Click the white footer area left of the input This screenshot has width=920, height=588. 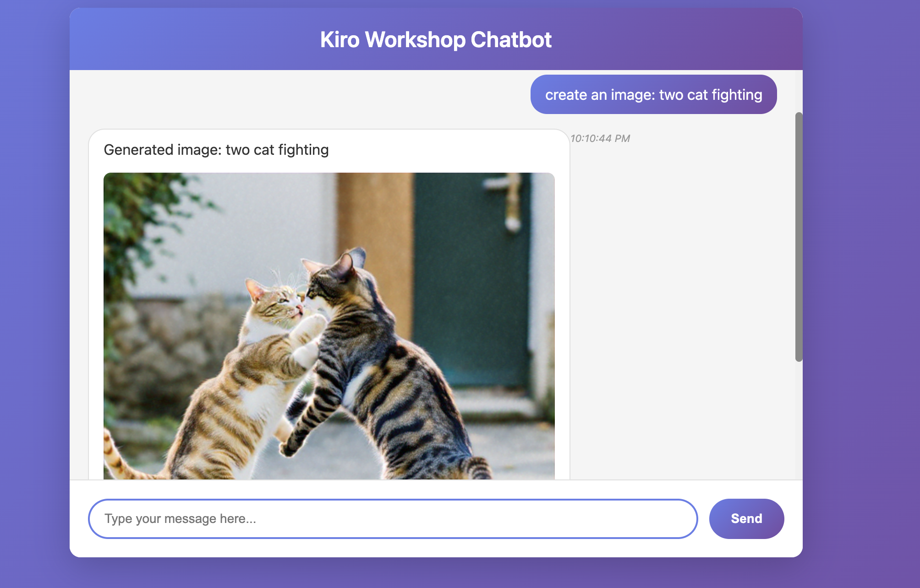[78, 518]
